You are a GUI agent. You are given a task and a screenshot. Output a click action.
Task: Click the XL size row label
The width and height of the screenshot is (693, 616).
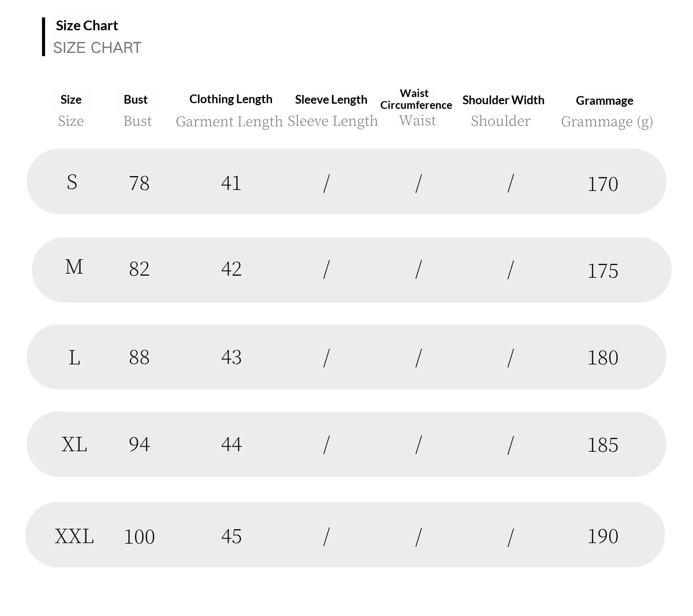click(x=74, y=445)
